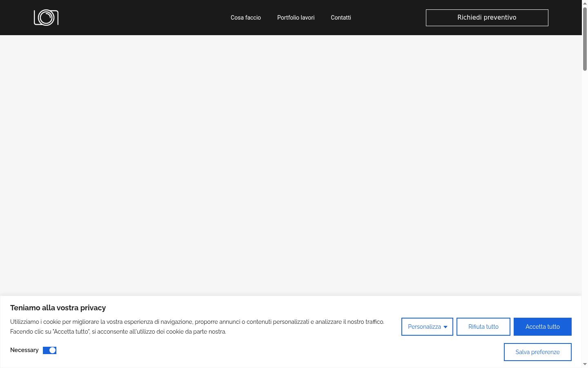
Task: Click the 'Necessary' label text
Action: tap(24, 350)
